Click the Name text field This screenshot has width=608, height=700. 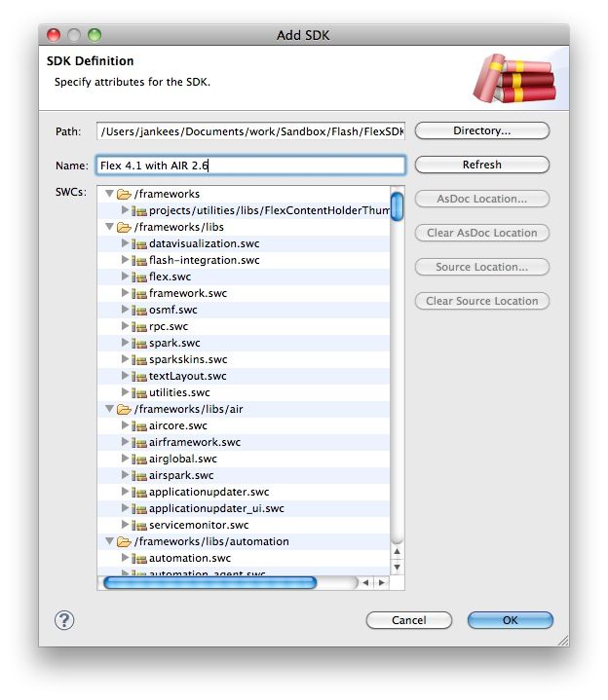(250, 166)
